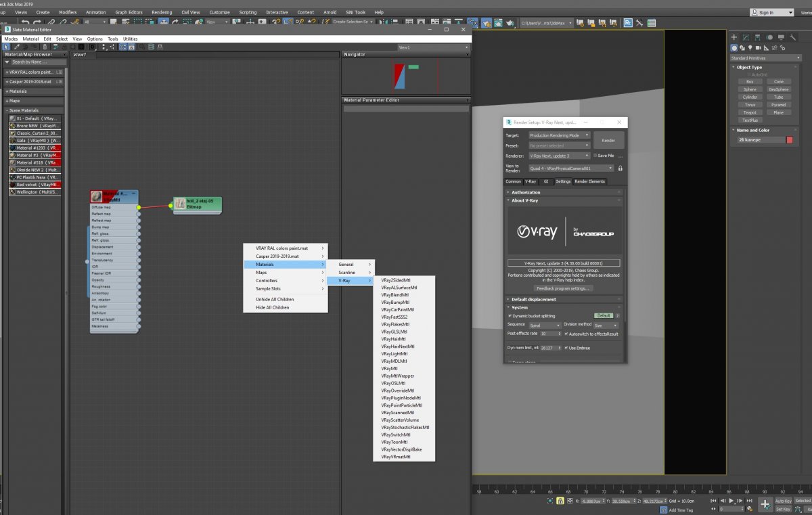Click the Default preset button in System rollout
Screen dimensions: 812x515
point(604,316)
